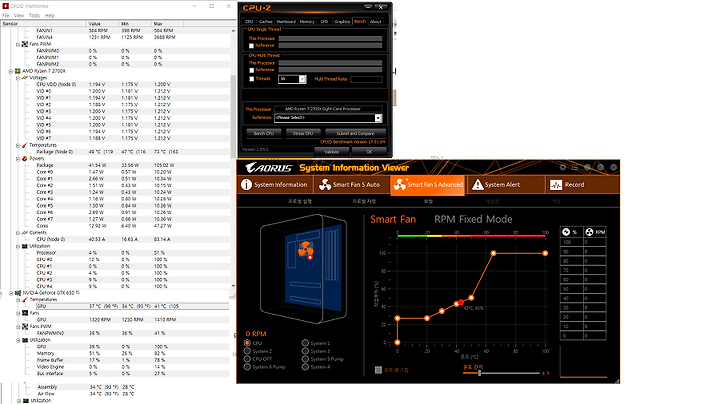Open the View menu in HWMonitor
Screen dimensions: 720x404
[x=19, y=15]
